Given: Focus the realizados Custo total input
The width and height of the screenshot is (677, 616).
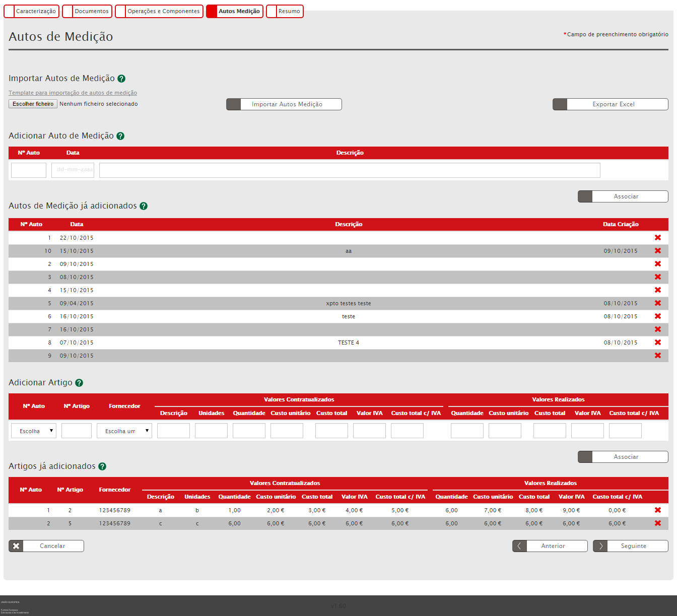Looking at the screenshot, I should coord(550,431).
